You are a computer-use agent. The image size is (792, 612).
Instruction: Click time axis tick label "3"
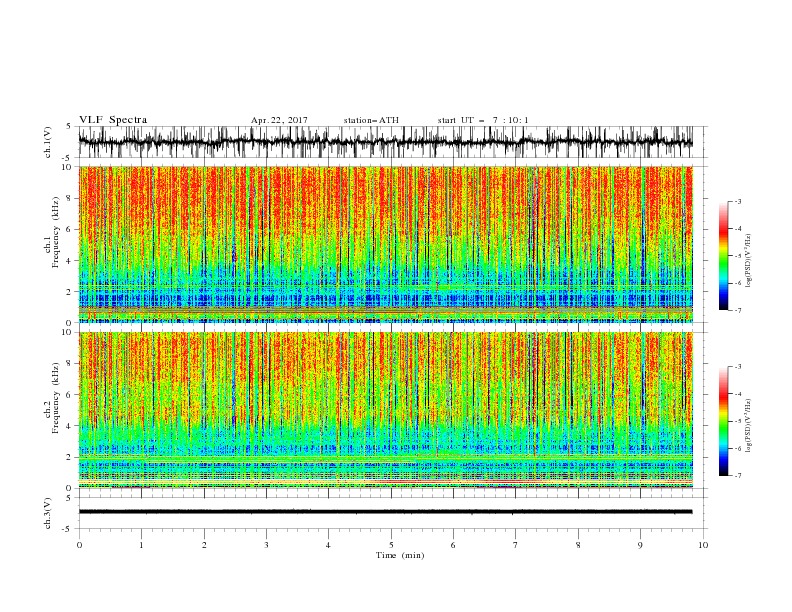266,545
